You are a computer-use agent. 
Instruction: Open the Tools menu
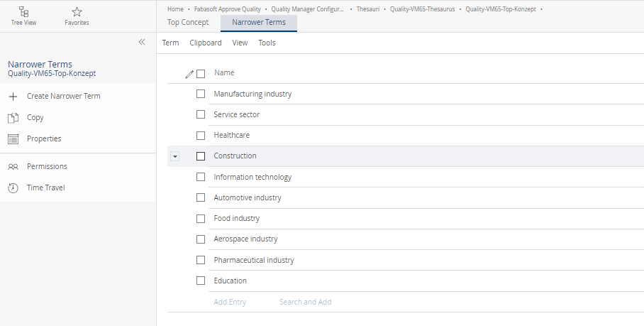click(267, 43)
